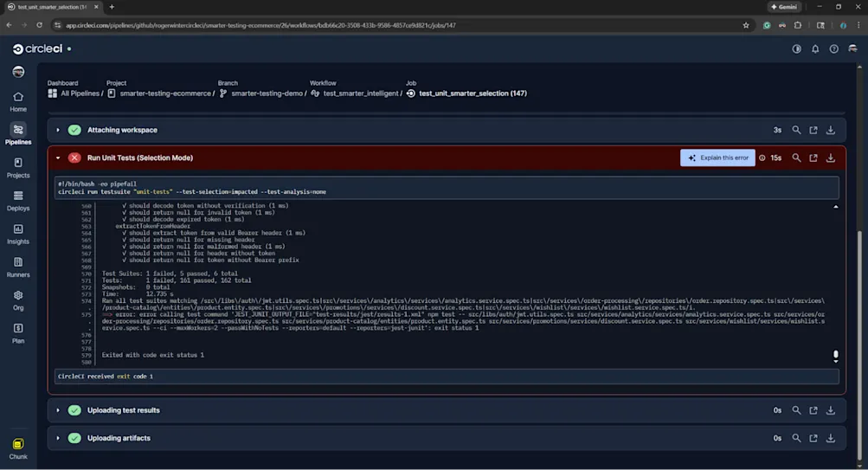Open Attaching workspace output in new tab
Screen dimensions: 868x470
[813, 130]
